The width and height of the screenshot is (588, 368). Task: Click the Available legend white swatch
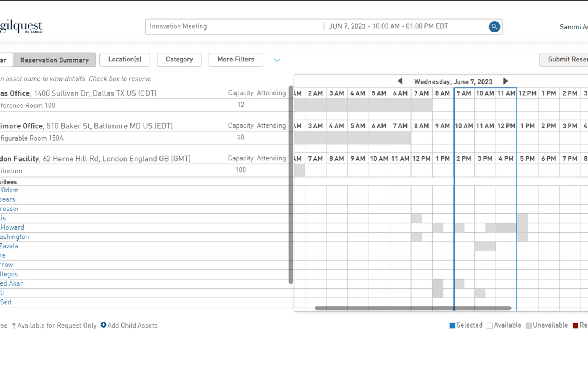490,325
